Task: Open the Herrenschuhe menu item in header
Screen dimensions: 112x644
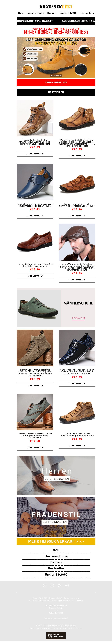Action: coord(35,13)
